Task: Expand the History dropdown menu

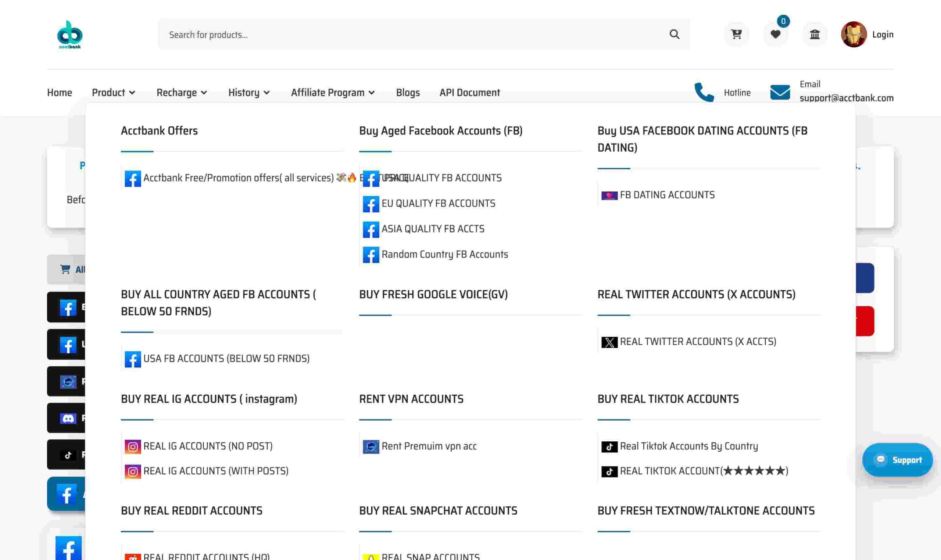Action: click(x=249, y=93)
